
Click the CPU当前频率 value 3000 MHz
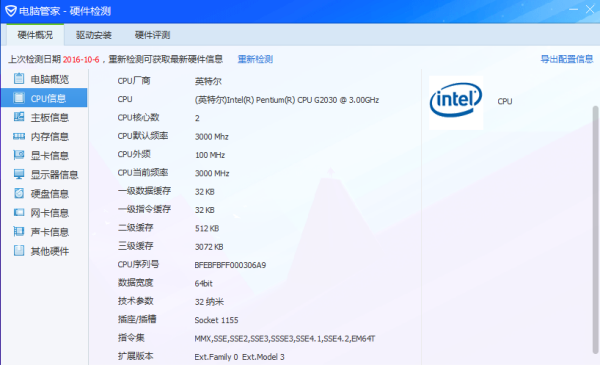[x=212, y=173]
